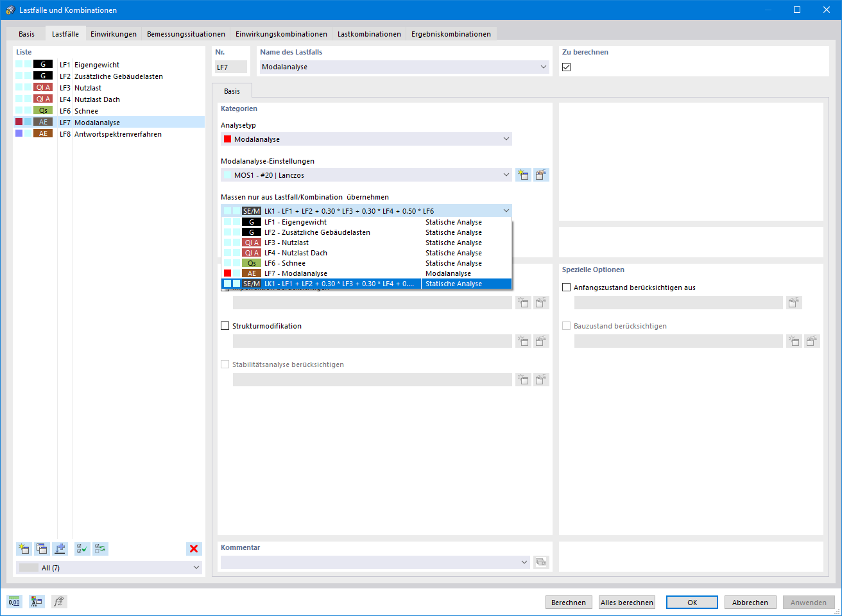Viewport: 842px width, 616px height.
Task: Click the new-item icon in the Stabilitätsanalyse row
Action: (x=523, y=379)
